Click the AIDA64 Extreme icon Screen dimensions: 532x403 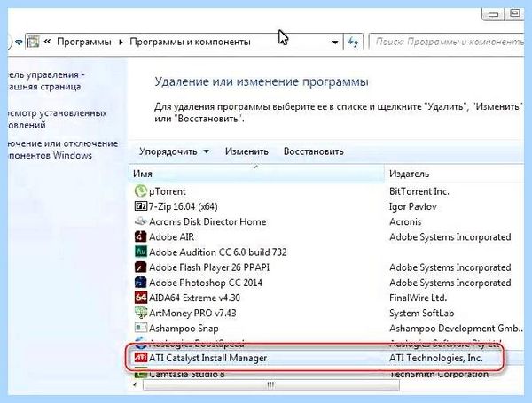pyautogui.click(x=140, y=298)
